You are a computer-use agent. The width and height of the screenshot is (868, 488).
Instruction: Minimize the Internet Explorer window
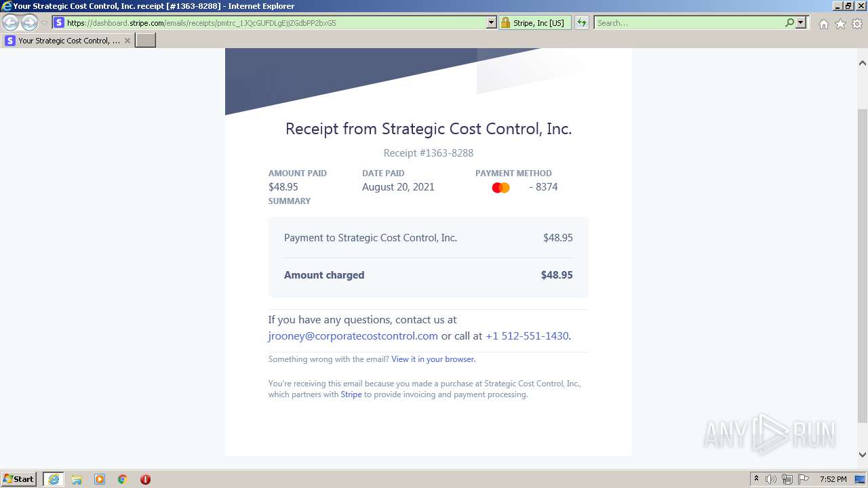point(837,5)
